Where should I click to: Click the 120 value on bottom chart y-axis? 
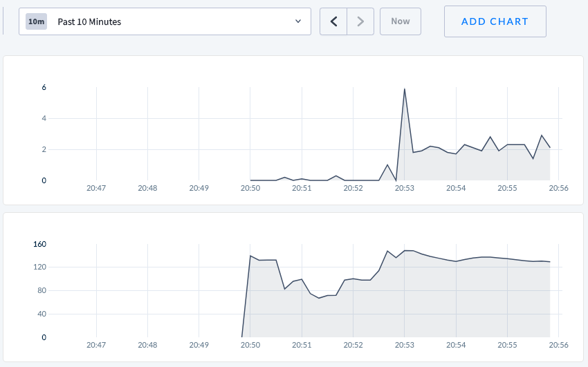pyautogui.click(x=39, y=267)
